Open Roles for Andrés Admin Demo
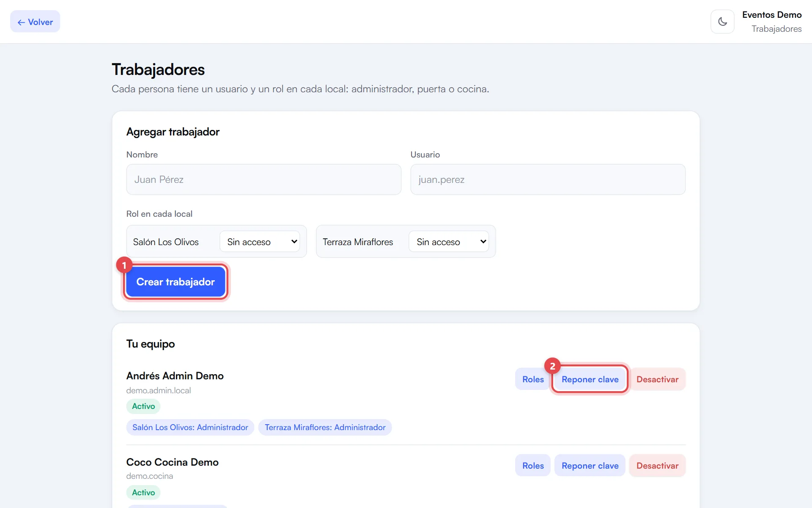 pos(533,379)
